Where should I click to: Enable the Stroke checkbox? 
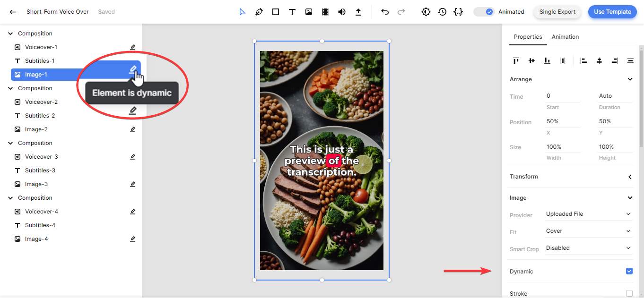tap(629, 293)
